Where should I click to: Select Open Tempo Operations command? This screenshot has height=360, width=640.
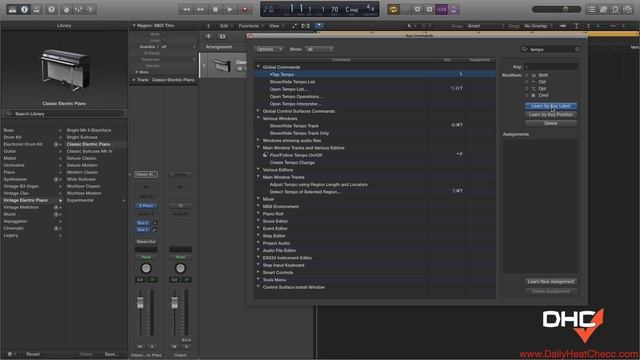(x=296, y=96)
